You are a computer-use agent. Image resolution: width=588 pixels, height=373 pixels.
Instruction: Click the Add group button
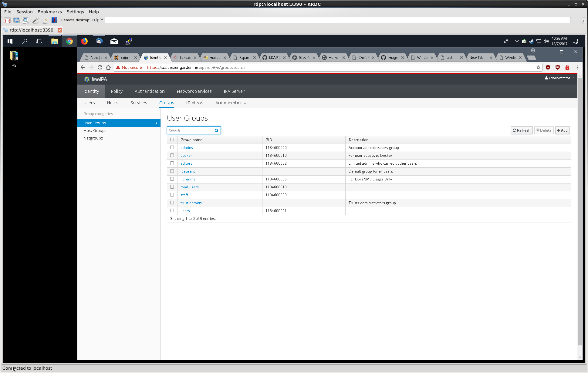pyautogui.click(x=563, y=130)
